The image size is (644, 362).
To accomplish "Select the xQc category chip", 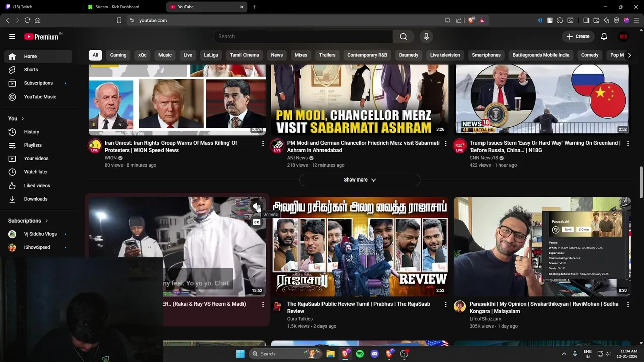I will (142, 55).
